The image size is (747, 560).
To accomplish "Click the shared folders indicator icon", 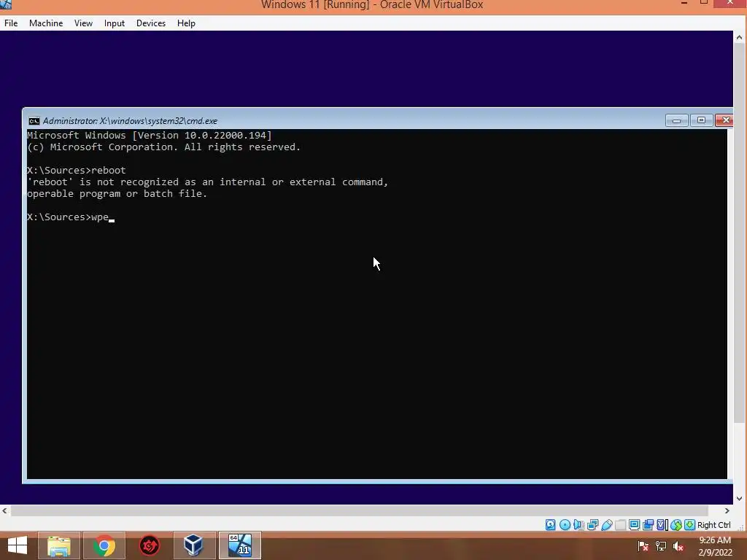I will [x=620, y=525].
